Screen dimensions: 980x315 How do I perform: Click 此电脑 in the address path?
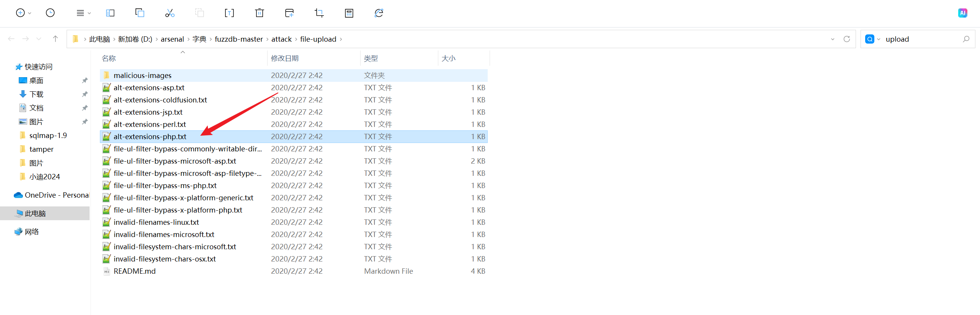point(100,39)
